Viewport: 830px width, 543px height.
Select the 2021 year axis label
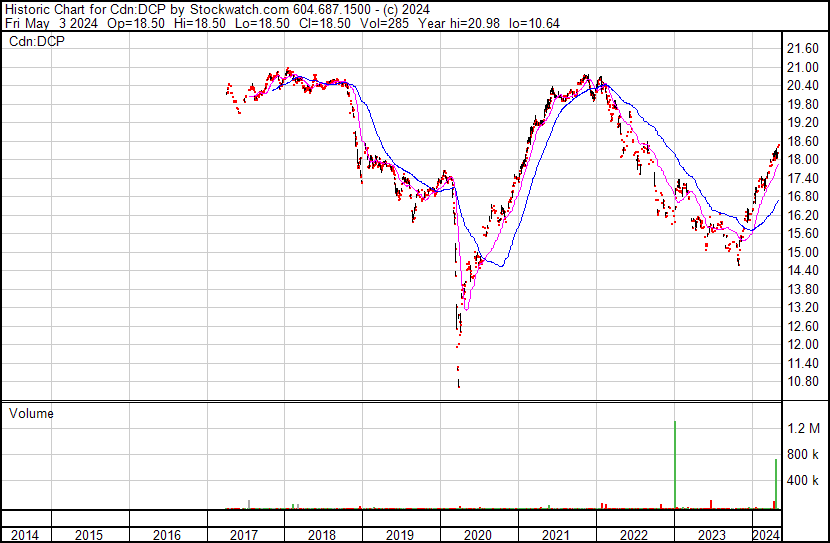point(555,535)
